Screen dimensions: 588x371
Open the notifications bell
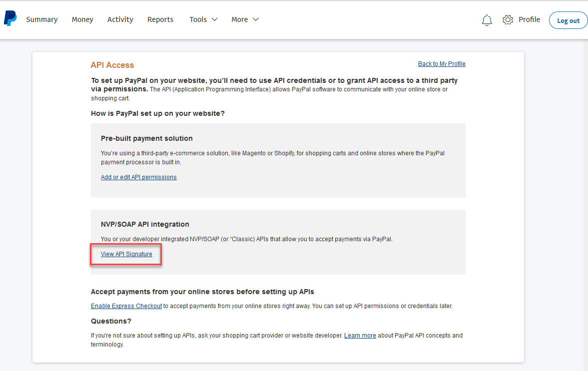click(487, 20)
